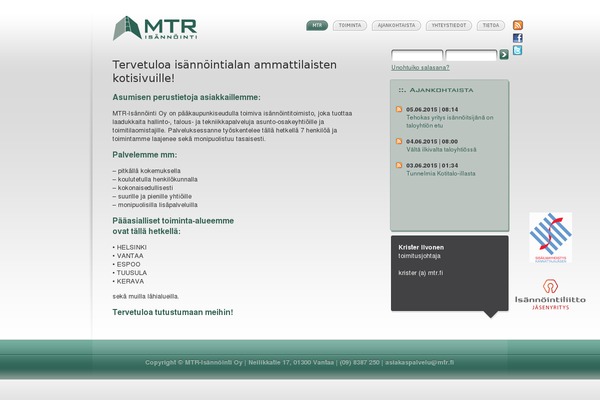Click the krister (a) mtr.fi address
600x400 pixels.
421,273
